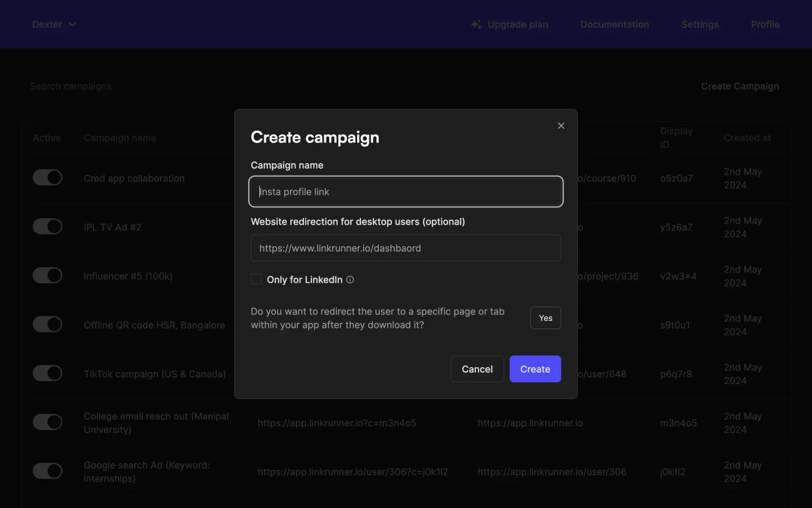
Task: Toggle the TikTok campaign (US & Canada) switch
Action: tap(47, 374)
